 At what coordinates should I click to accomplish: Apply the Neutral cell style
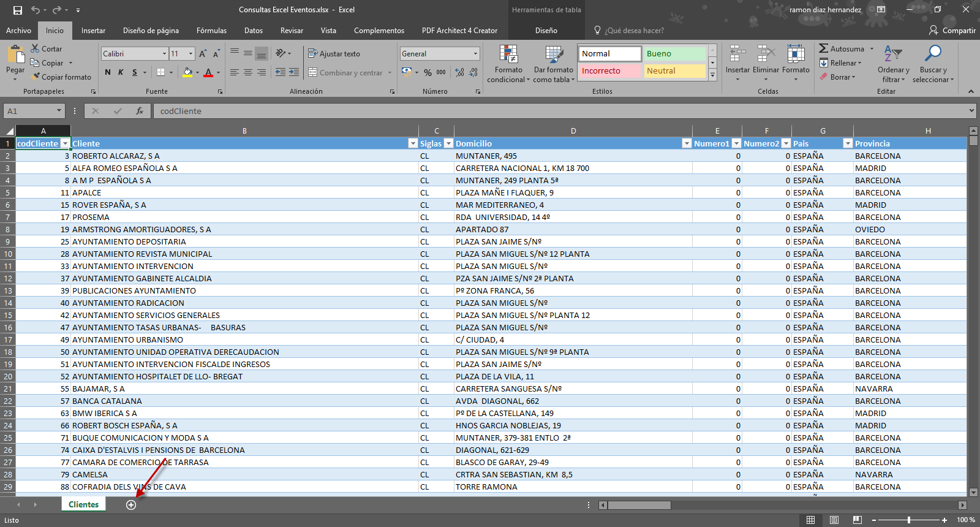(x=674, y=71)
